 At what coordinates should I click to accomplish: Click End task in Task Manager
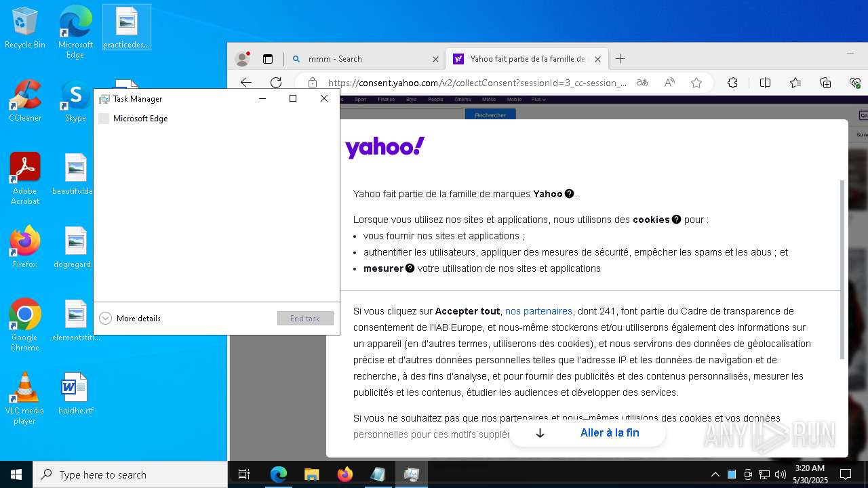click(x=305, y=319)
